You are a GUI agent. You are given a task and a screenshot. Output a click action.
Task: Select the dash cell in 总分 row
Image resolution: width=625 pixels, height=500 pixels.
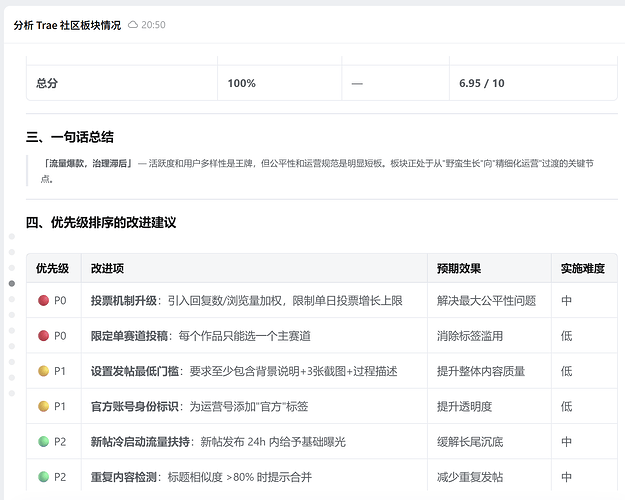(x=395, y=83)
